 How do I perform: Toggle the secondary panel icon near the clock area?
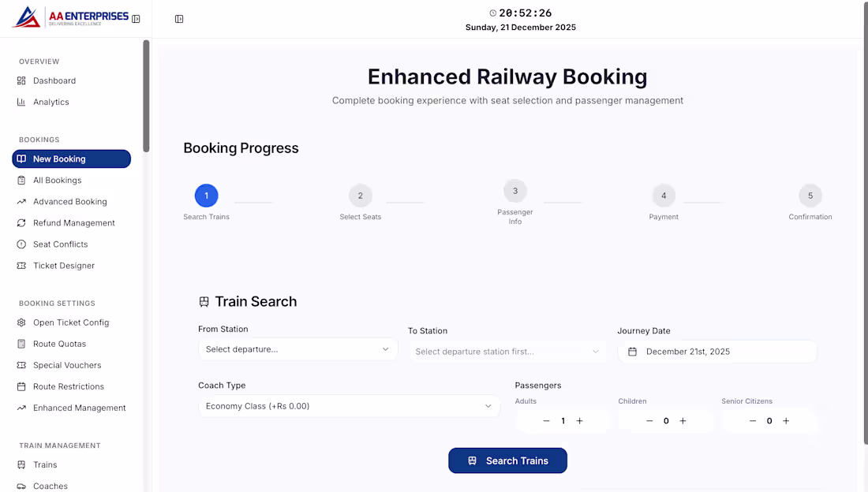point(178,18)
